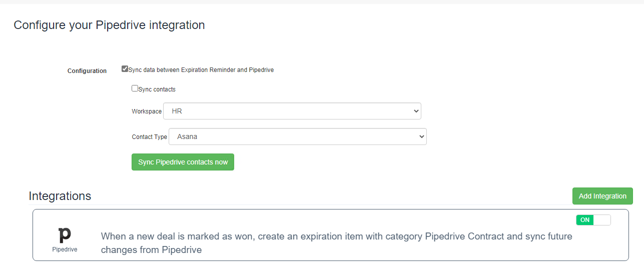Click the white handle of the ON switch
This screenshot has height=277, width=644.
(602, 220)
